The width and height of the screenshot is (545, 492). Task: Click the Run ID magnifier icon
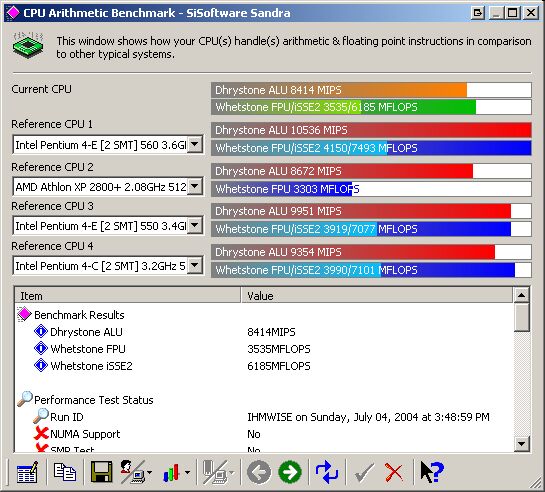point(41,416)
